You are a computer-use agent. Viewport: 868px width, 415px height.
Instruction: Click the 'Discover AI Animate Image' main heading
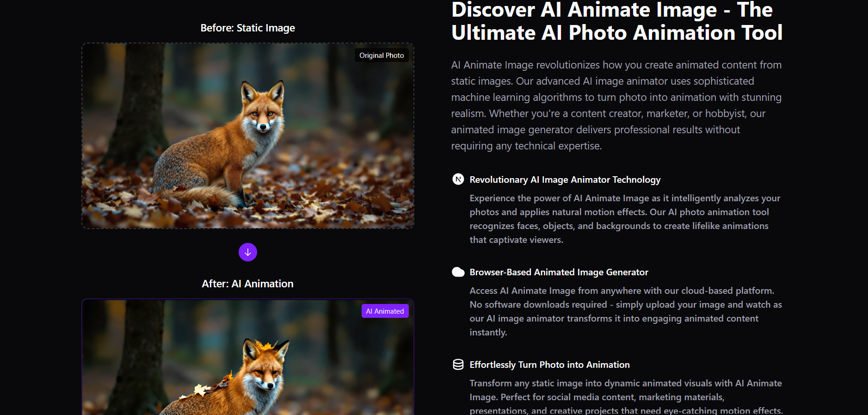coord(617,21)
